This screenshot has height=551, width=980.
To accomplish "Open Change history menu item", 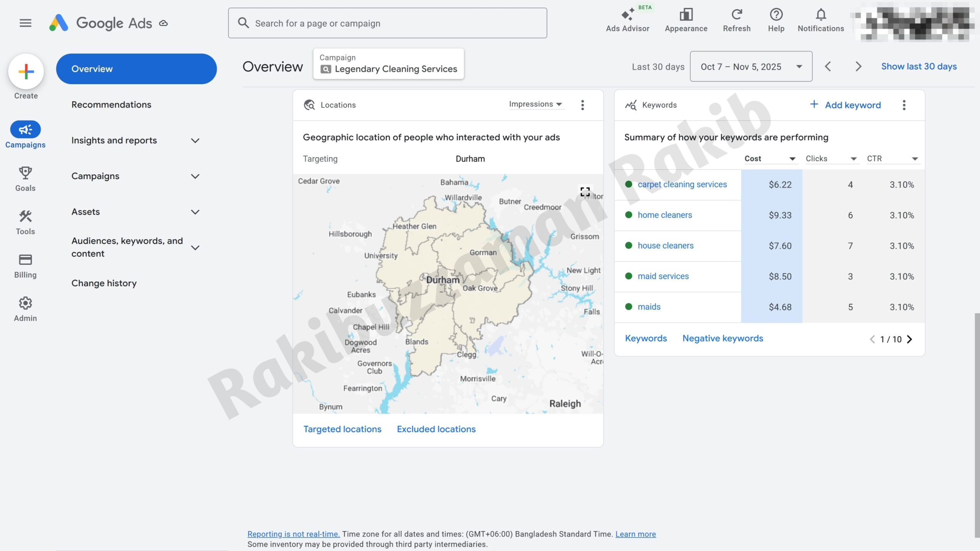I will (x=104, y=283).
